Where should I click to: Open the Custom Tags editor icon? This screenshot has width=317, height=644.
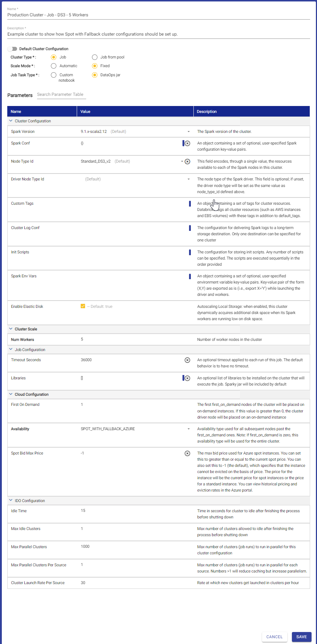tap(189, 204)
